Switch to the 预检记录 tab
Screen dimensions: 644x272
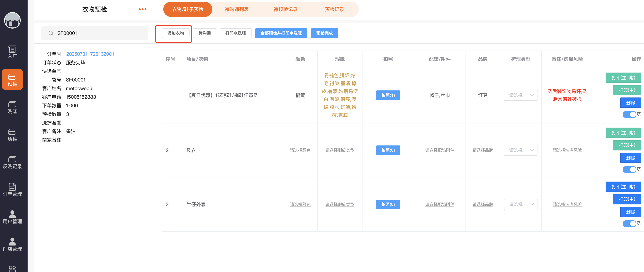334,9
